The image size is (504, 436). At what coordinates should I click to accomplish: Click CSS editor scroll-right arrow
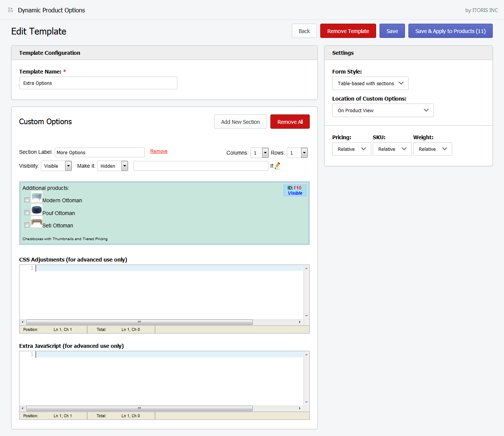click(x=300, y=322)
